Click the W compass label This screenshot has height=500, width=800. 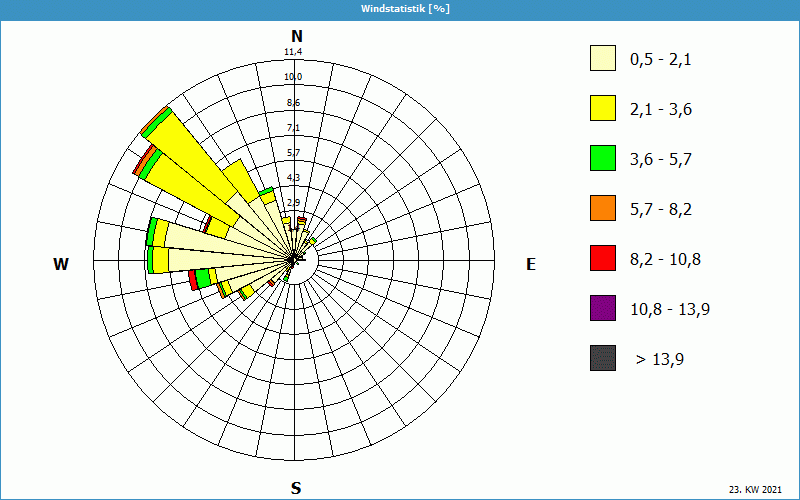pyautogui.click(x=61, y=264)
